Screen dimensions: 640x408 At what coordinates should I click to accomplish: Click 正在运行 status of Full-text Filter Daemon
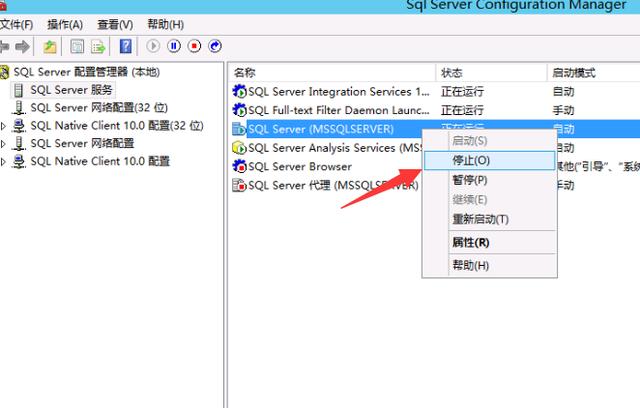[x=462, y=111]
